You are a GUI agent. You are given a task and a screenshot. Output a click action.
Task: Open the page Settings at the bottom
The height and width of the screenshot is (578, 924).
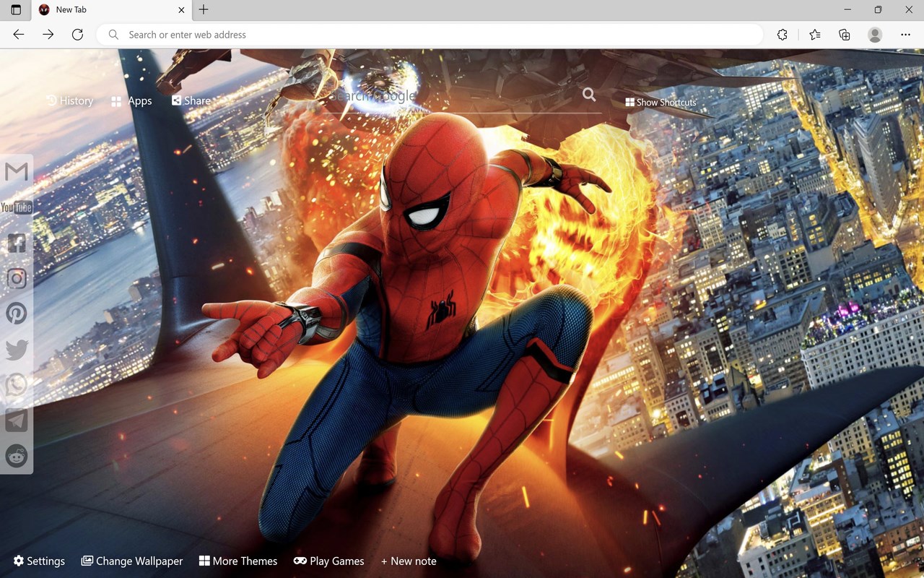39,561
